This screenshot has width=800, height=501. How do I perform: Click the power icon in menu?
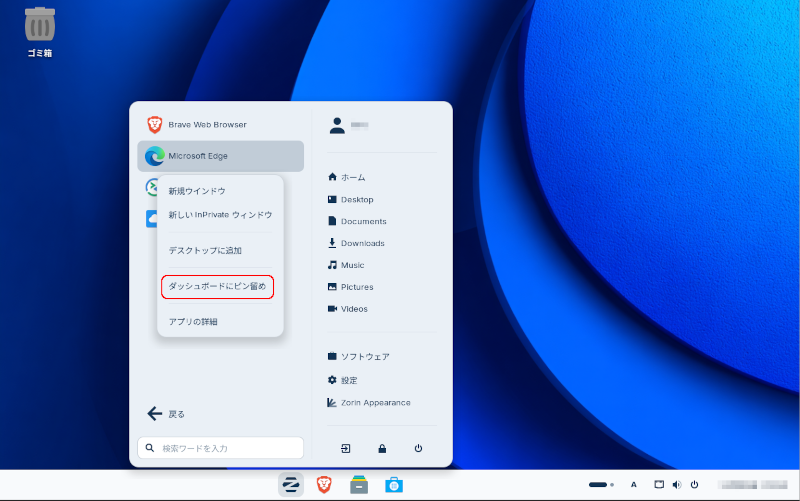pyautogui.click(x=418, y=448)
